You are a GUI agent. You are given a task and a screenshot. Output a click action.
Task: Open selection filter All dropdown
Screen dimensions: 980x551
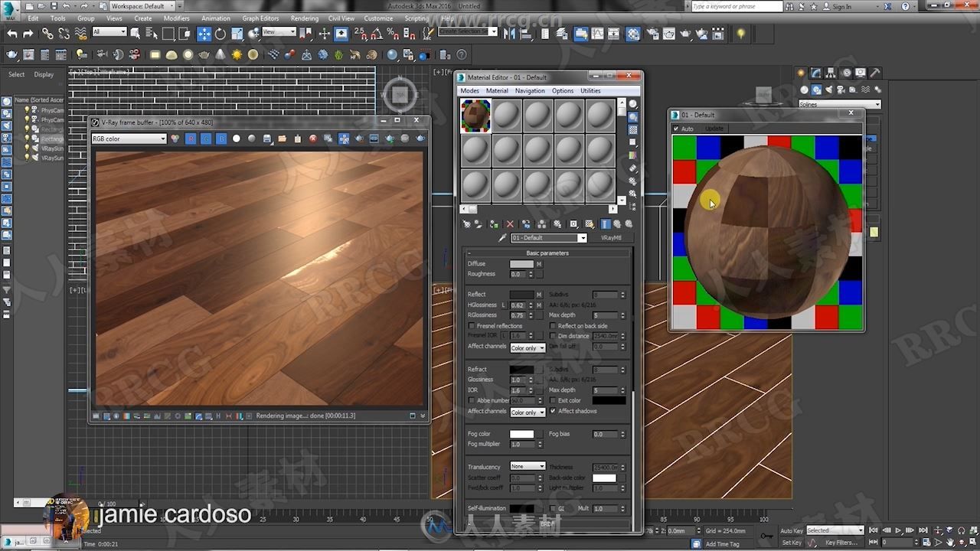[109, 32]
